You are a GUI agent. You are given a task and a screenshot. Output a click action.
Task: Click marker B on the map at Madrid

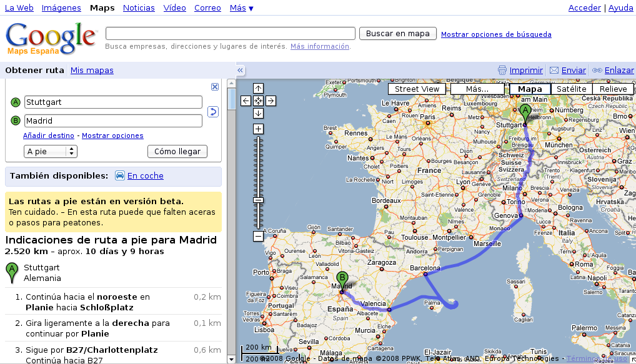[x=342, y=281]
